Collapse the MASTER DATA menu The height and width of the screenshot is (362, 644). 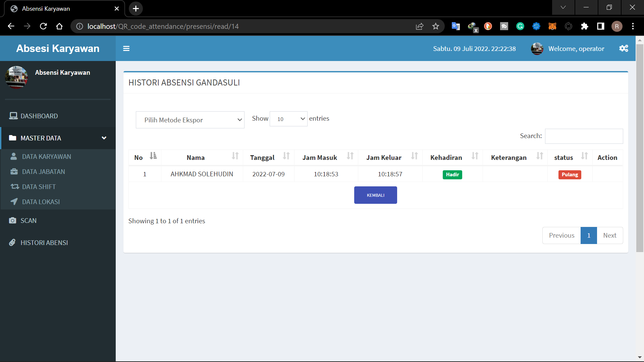(58, 138)
